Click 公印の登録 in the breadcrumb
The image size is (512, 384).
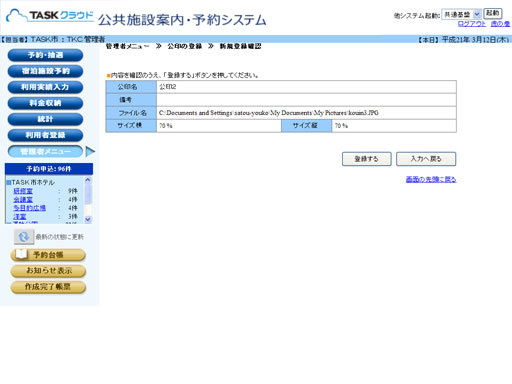pyautogui.click(x=185, y=46)
